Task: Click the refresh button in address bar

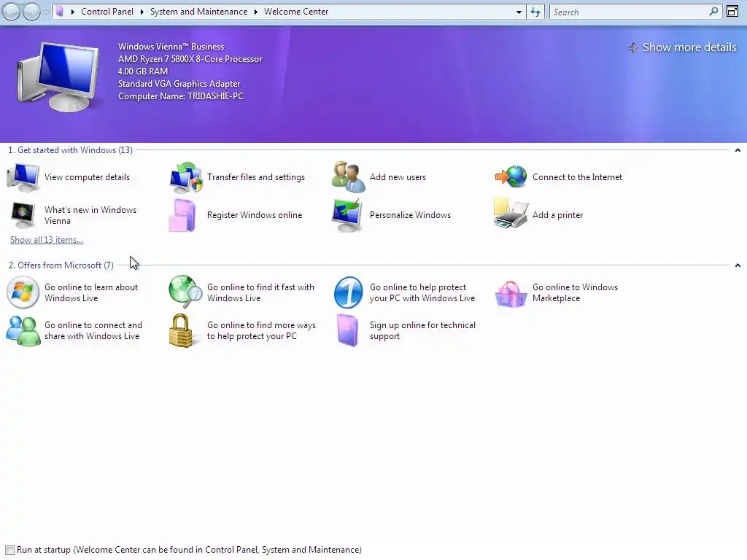Action: (x=535, y=12)
